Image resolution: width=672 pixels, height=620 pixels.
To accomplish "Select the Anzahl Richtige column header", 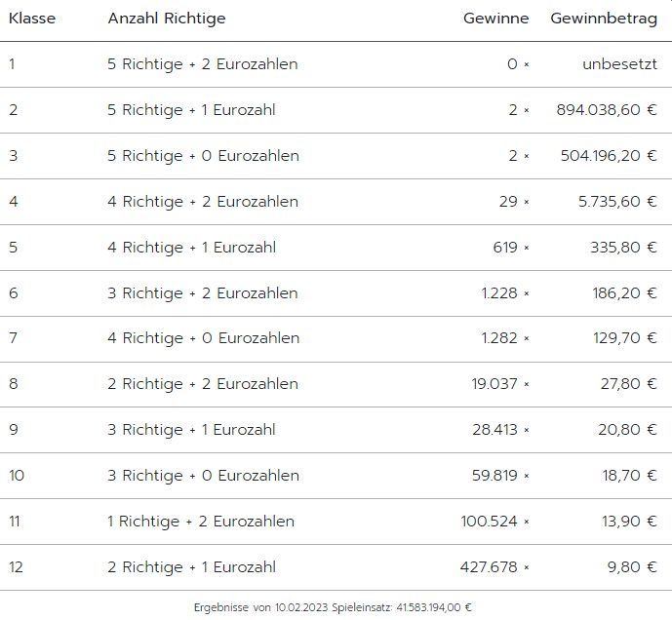I will point(167,19).
